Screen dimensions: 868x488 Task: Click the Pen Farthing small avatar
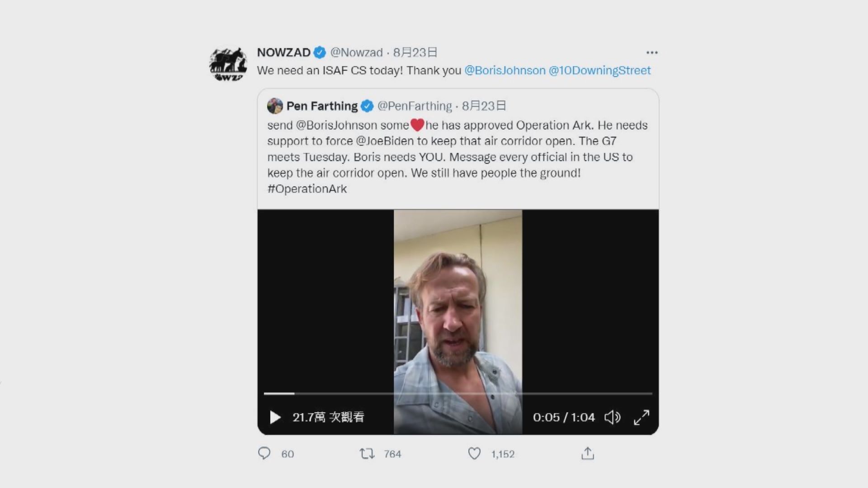pos(275,106)
